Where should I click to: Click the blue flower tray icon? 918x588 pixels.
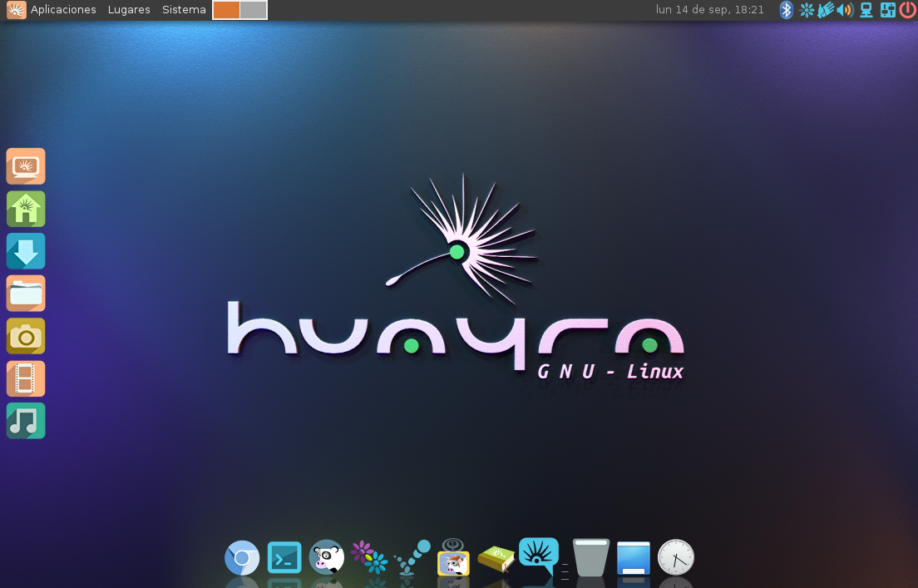pos(807,10)
